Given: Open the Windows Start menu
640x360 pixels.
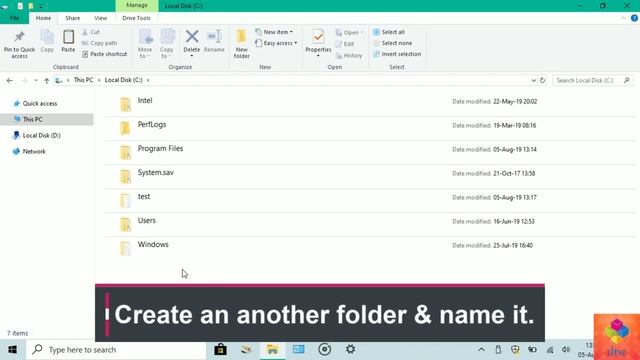Looking at the screenshot, I should (x=12, y=350).
